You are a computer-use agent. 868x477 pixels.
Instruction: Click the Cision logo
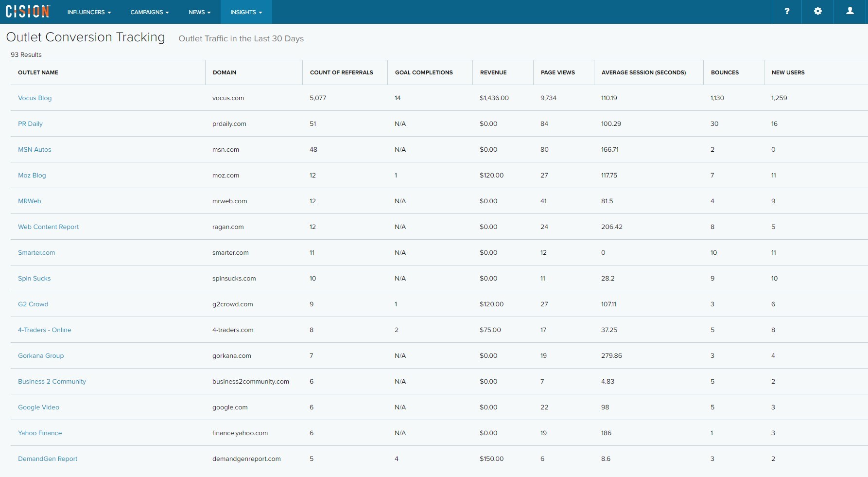27,12
